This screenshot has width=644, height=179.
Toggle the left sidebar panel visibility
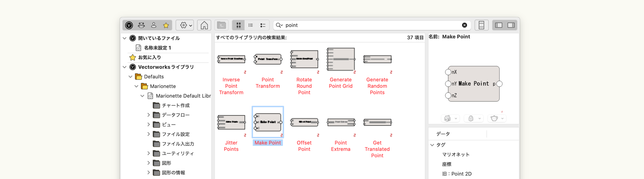(x=499, y=25)
